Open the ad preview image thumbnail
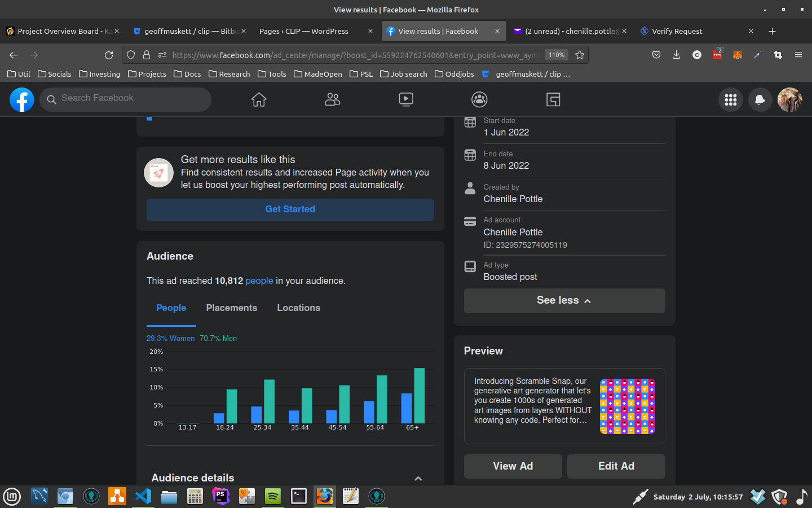812x508 pixels. (628, 406)
